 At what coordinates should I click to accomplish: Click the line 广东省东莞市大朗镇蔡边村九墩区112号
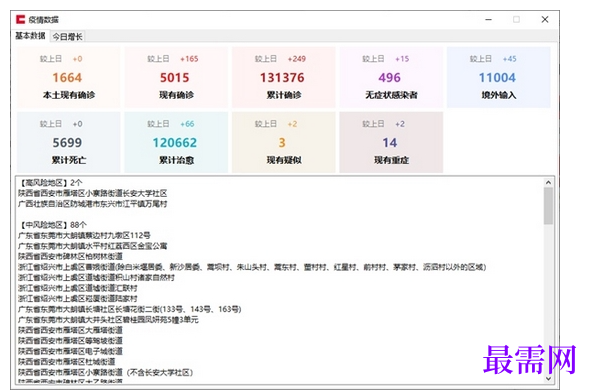point(84,235)
